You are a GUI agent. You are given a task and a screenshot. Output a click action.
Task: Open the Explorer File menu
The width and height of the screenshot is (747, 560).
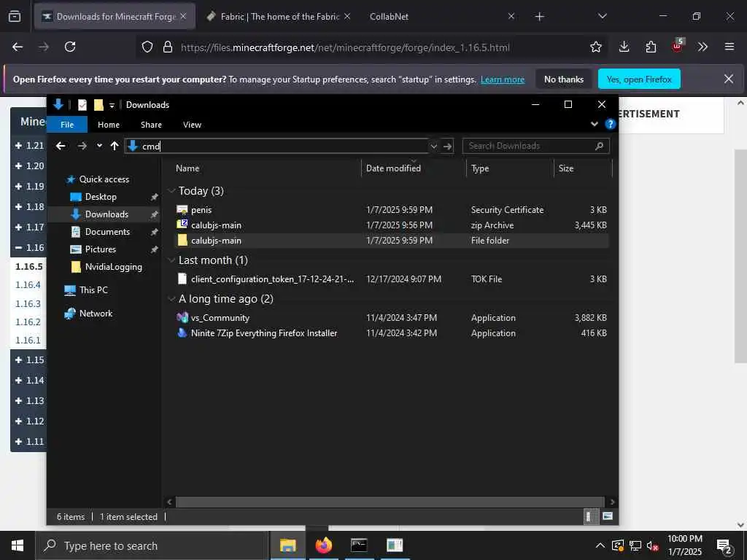click(67, 124)
